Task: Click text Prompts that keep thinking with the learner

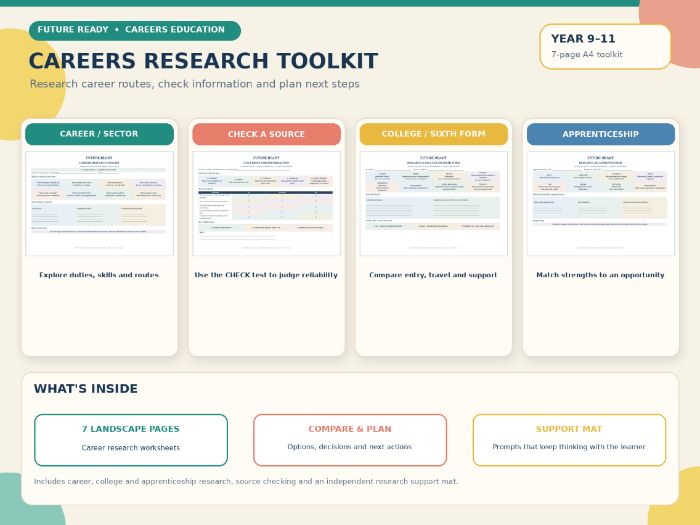Action: coord(569,446)
